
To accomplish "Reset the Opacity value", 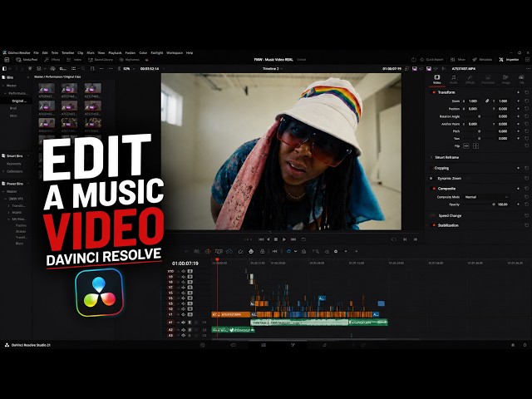I will click(526, 204).
